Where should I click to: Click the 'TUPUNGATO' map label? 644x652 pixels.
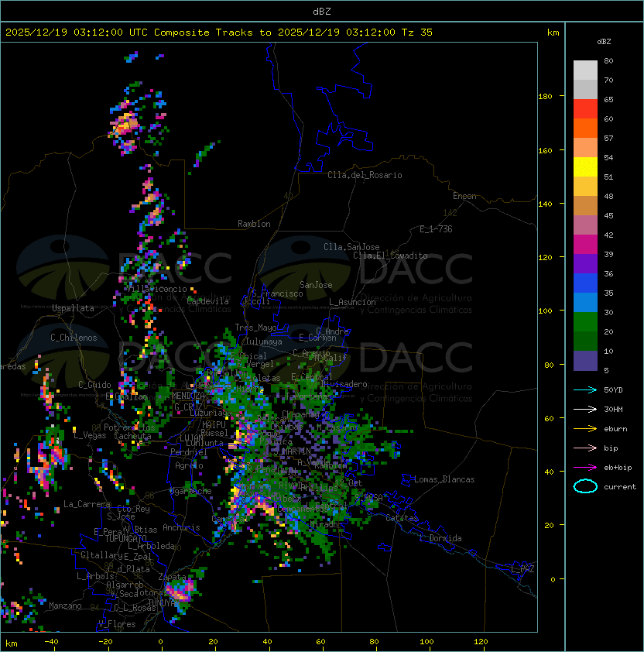[x=125, y=539]
